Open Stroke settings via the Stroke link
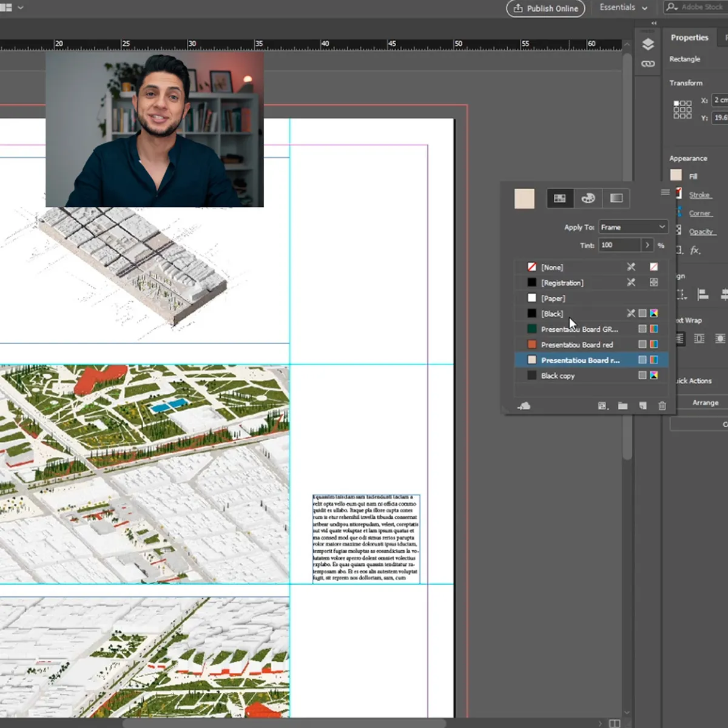This screenshot has height=728, width=728. pyautogui.click(x=699, y=194)
